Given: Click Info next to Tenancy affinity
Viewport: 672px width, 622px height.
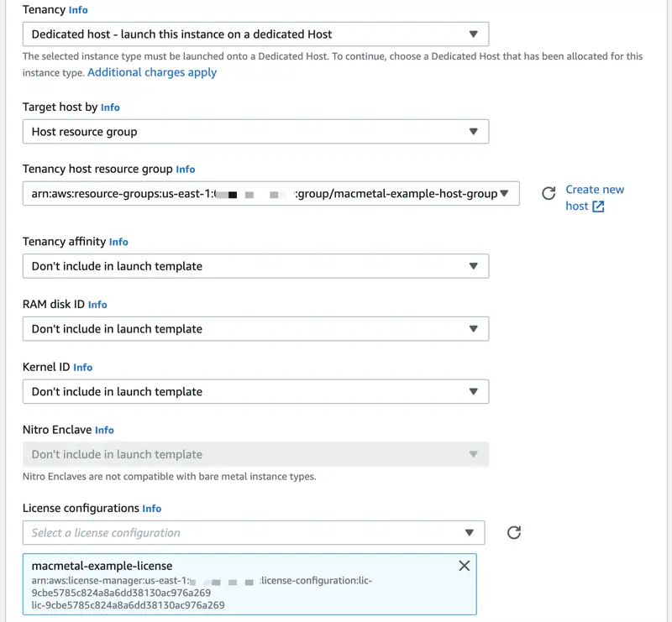Looking at the screenshot, I should (118, 242).
